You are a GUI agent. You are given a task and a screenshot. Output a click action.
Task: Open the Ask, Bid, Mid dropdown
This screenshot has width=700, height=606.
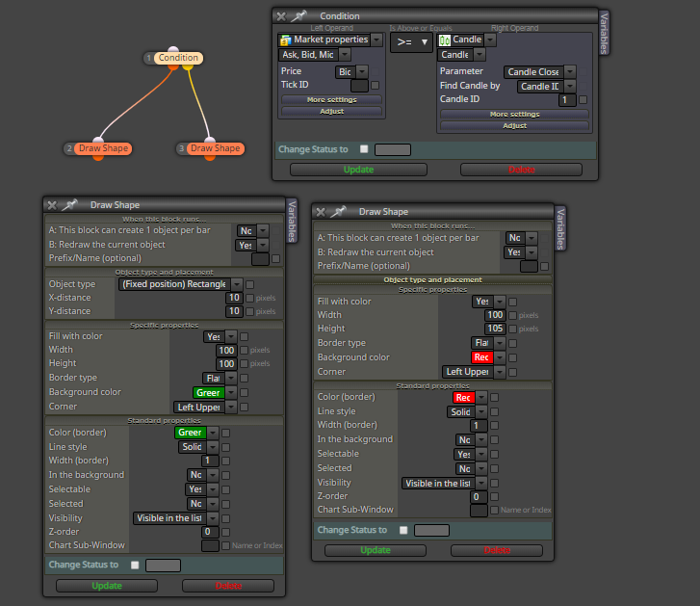click(x=345, y=55)
